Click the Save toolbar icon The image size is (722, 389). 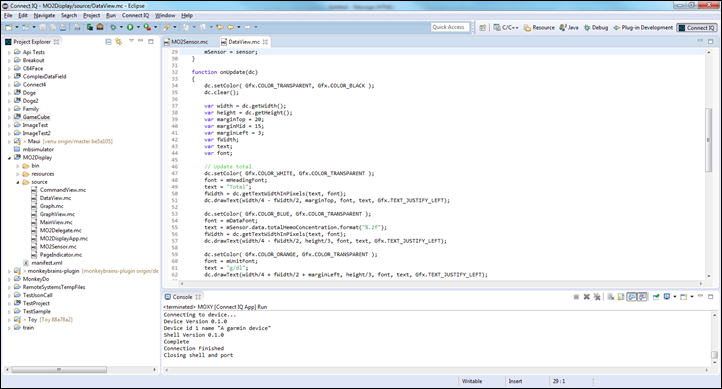click(x=42, y=27)
